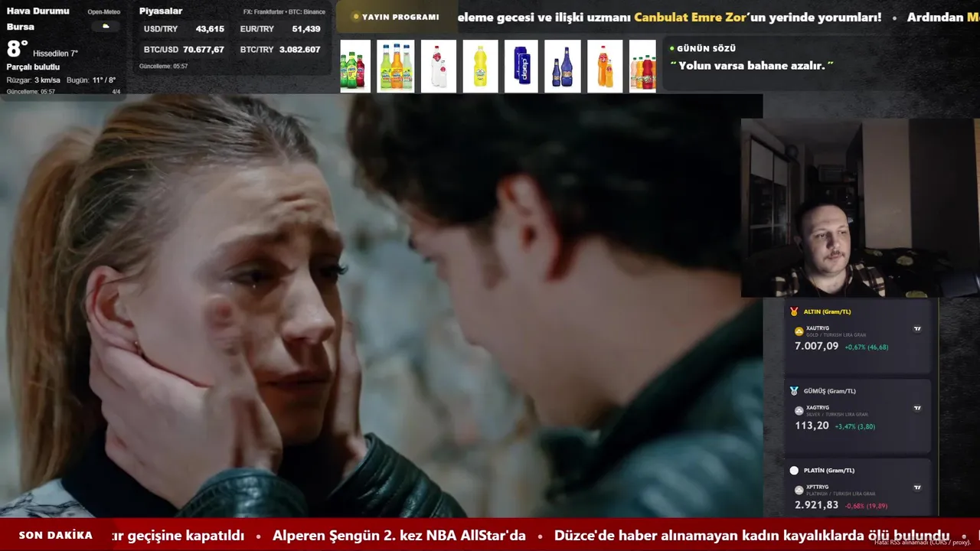Open TradingView logo on the platinum card
The height and width of the screenshot is (551, 980).
(917, 487)
